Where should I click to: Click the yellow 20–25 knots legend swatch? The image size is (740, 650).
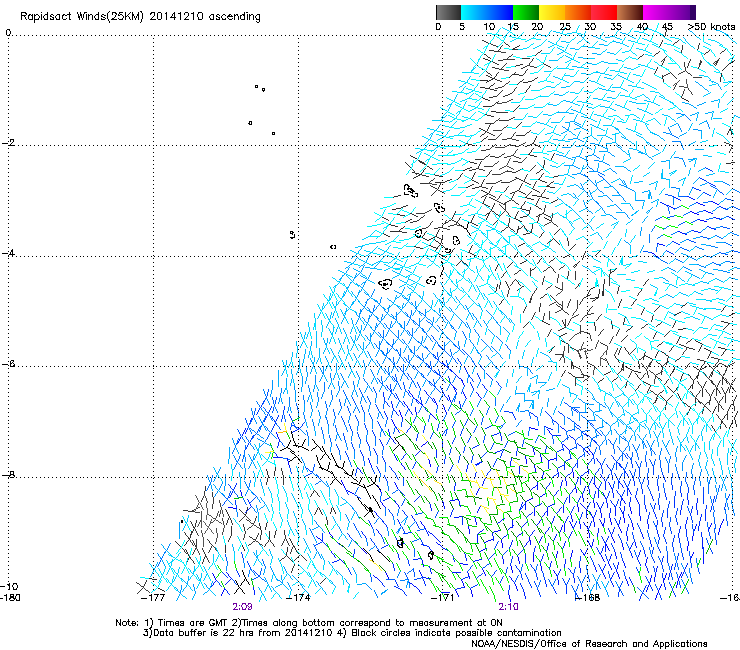(x=552, y=12)
